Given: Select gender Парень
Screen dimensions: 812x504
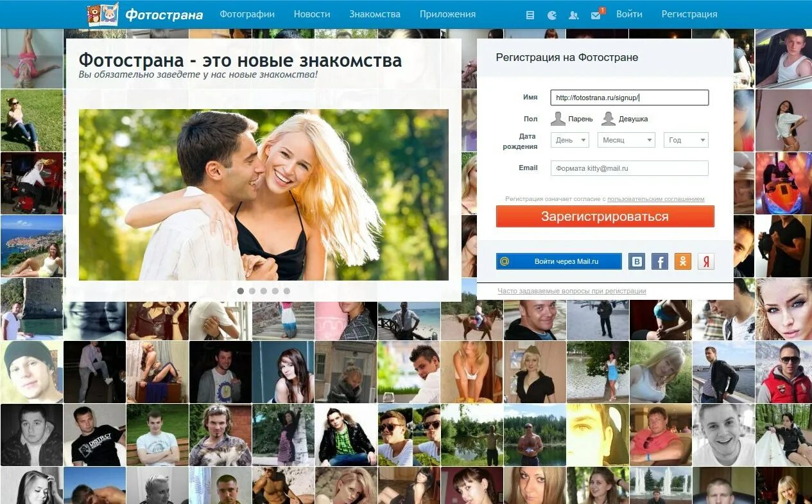Looking at the screenshot, I should tap(572, 119).
